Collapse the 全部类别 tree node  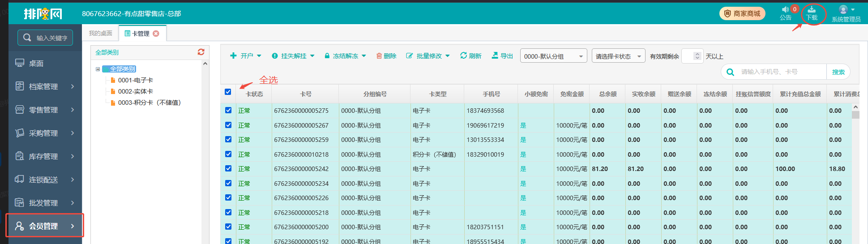pyautogui.click(x=98, y=69)
